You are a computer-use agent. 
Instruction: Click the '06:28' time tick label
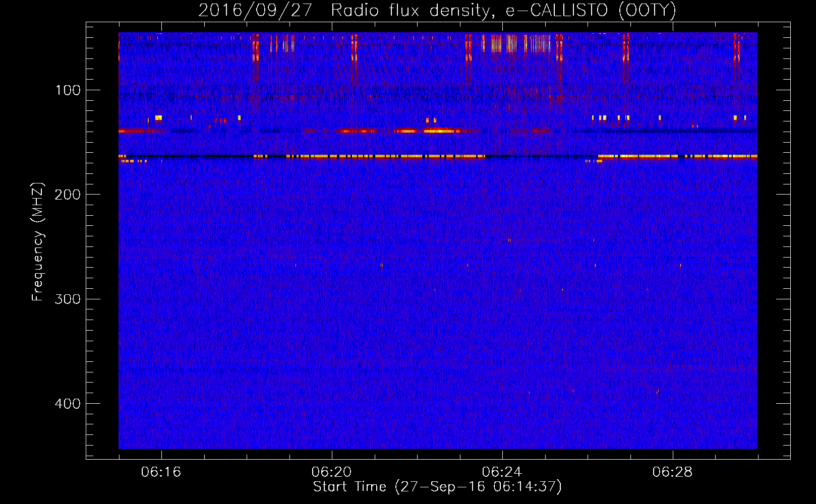coord(672,472)
